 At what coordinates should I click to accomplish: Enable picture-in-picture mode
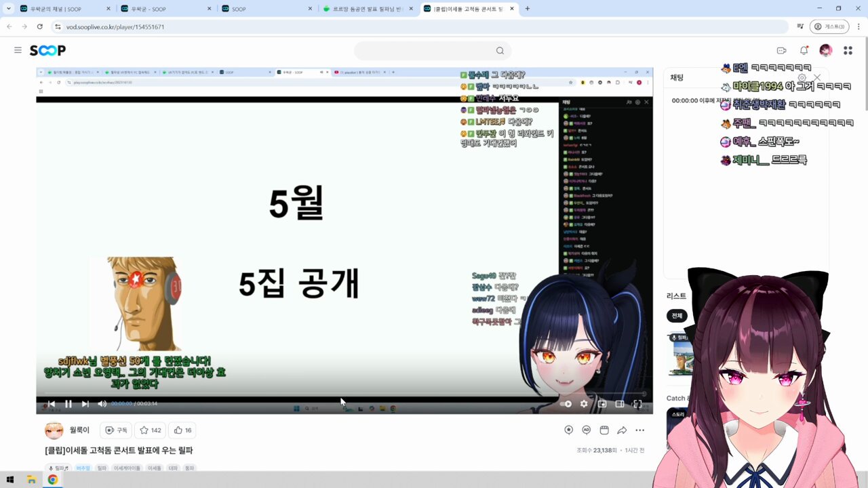(602, 404)
